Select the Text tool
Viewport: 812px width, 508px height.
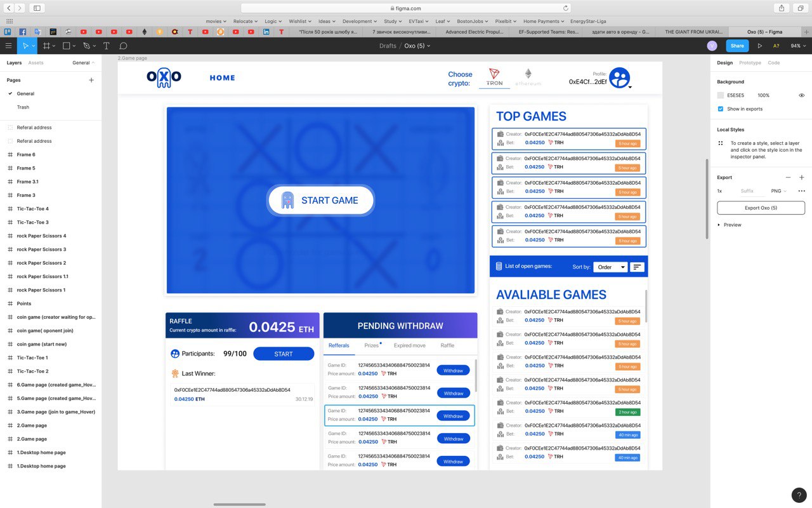(x=106, y=46)
